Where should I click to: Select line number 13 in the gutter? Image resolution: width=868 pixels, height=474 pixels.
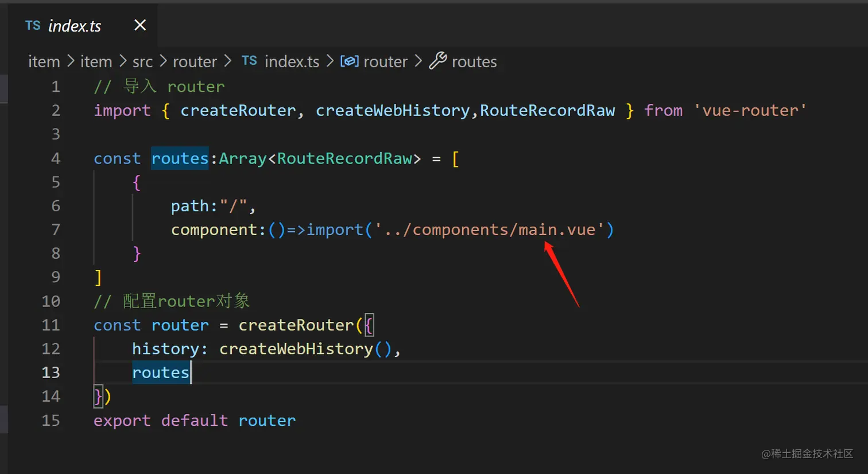tap(51, 373)
